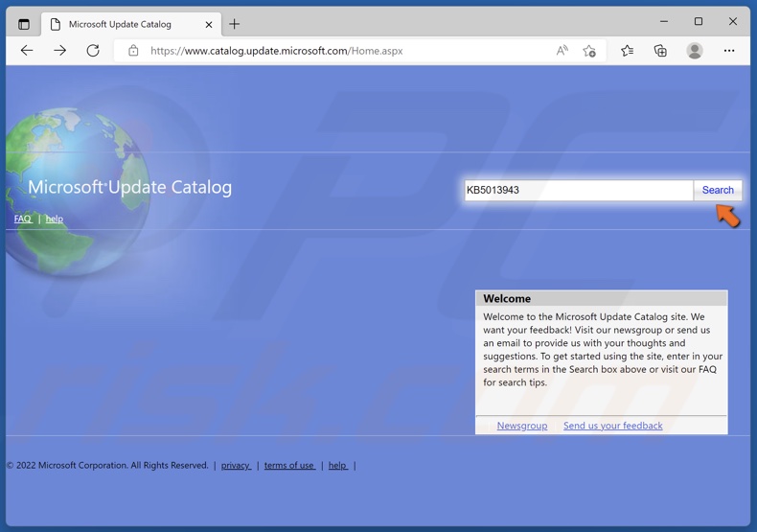Open the Favorites list
Viewport: 757px width, 532px height.
627,50
